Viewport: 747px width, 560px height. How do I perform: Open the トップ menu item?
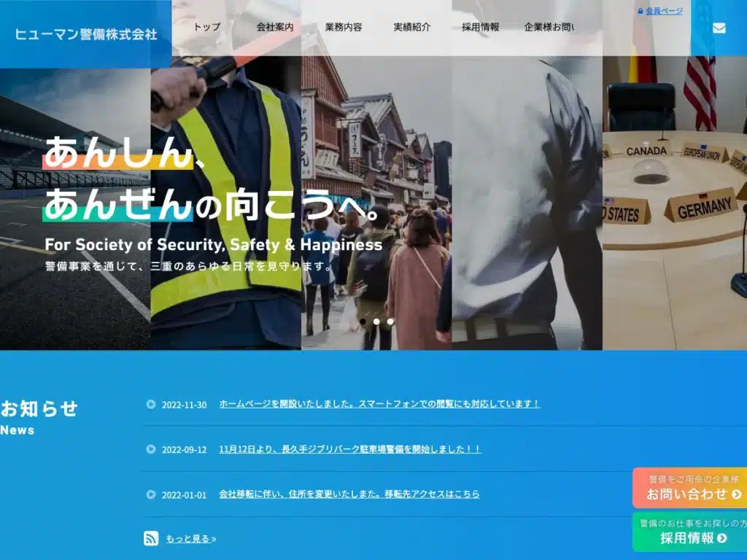tap(206, 27)
